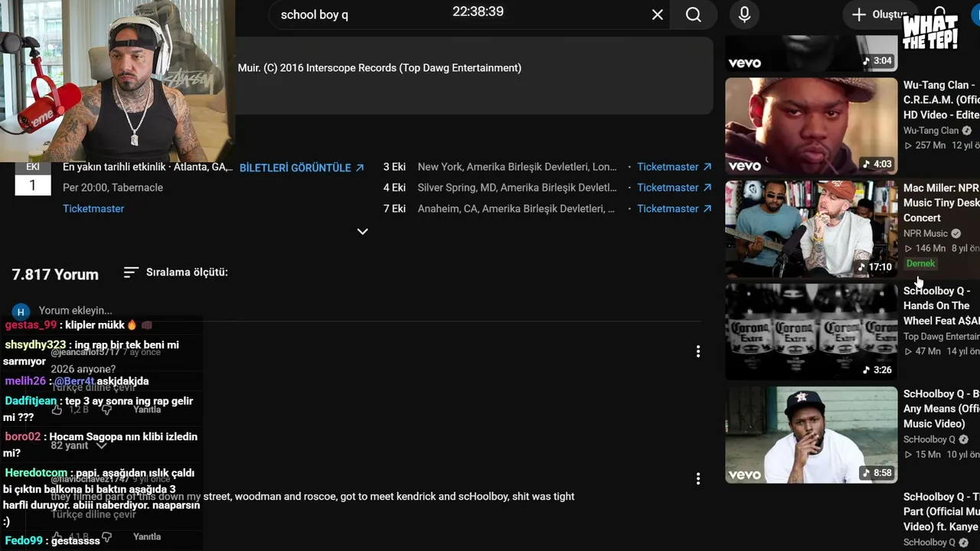The width and height of the screenshot is (980, 551).
Task: Expand the 82 yanıt replies
Action: click(x=78, y=445)
